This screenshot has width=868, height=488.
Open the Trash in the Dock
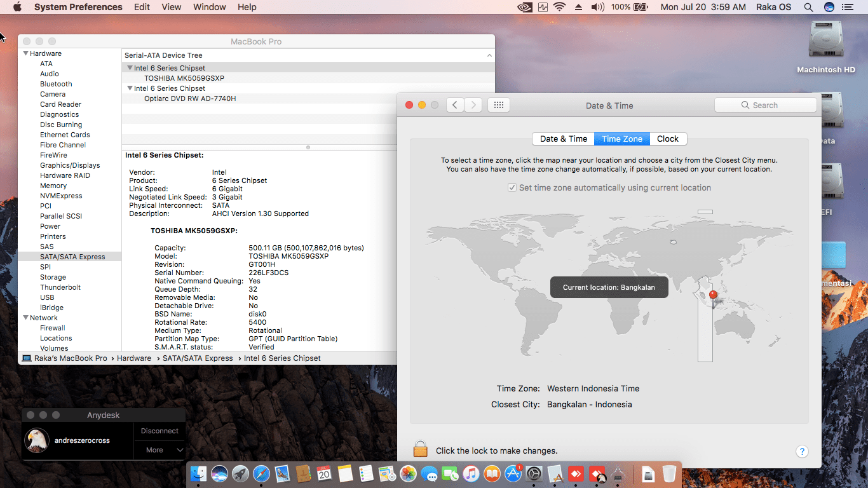click(669, 473)
